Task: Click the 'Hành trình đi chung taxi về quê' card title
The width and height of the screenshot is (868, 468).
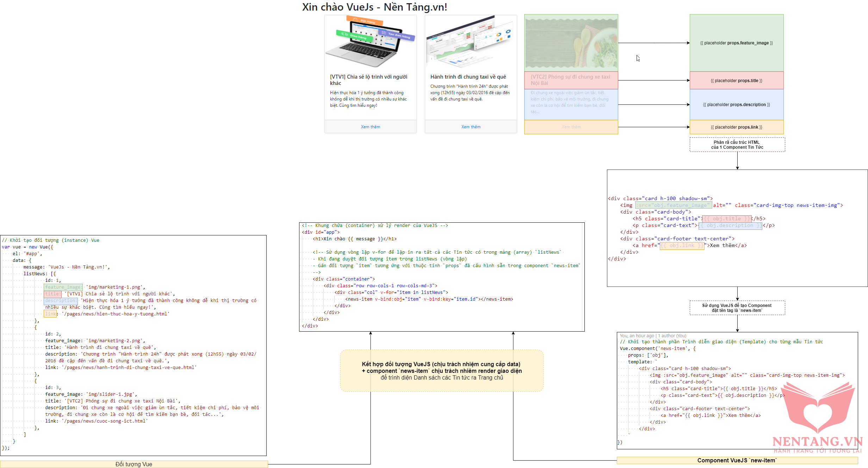Action: coord(468,77)
